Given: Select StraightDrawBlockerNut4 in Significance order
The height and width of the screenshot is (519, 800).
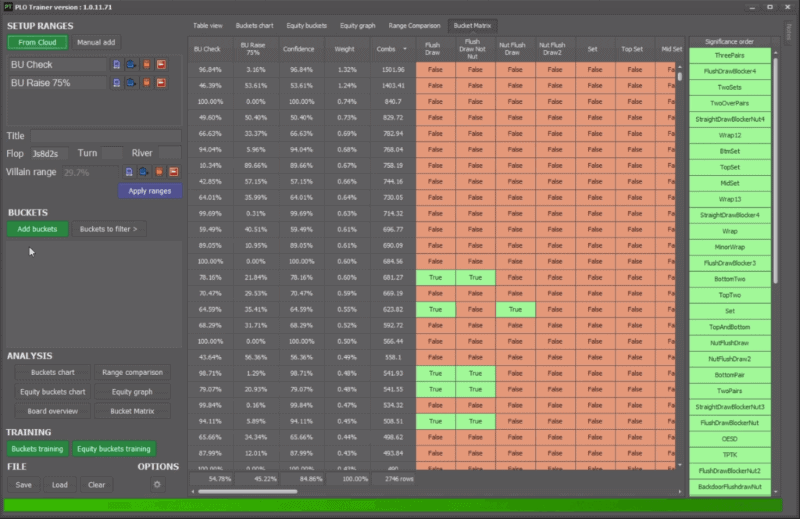Looking at the screenshot, I should pos(730,119).
